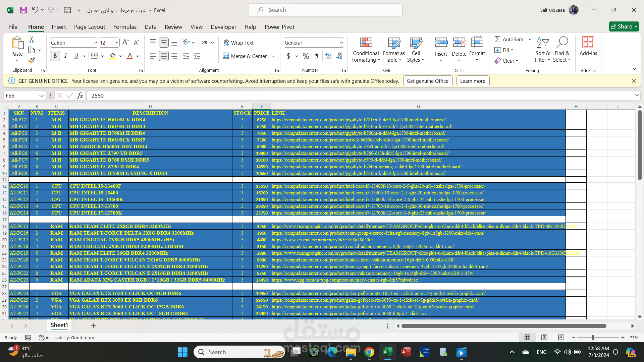Open Conditional Formatting options
Viewport: 644px width, 362px height.
pyautogui.click(x=365, y=50)
